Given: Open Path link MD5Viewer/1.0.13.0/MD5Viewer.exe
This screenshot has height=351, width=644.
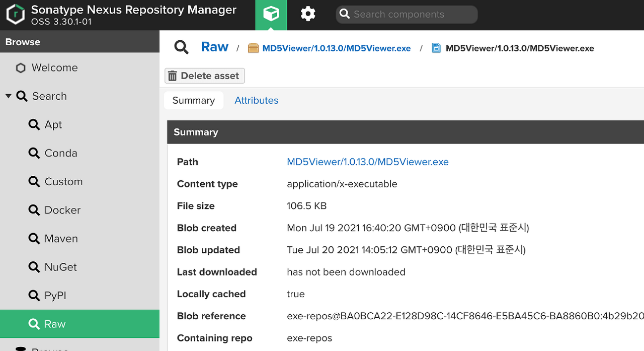Looking at the screenshot, I should point(368,162).
